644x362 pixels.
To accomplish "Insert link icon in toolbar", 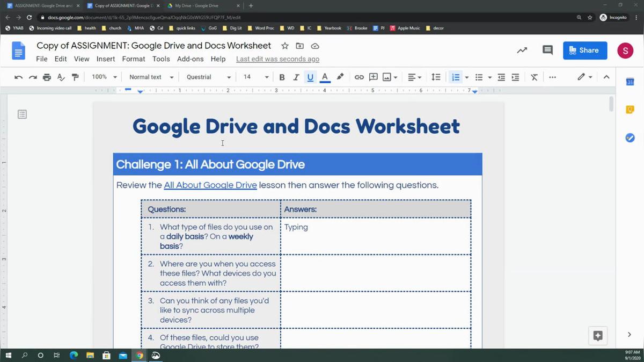I will tap(359, 77).
